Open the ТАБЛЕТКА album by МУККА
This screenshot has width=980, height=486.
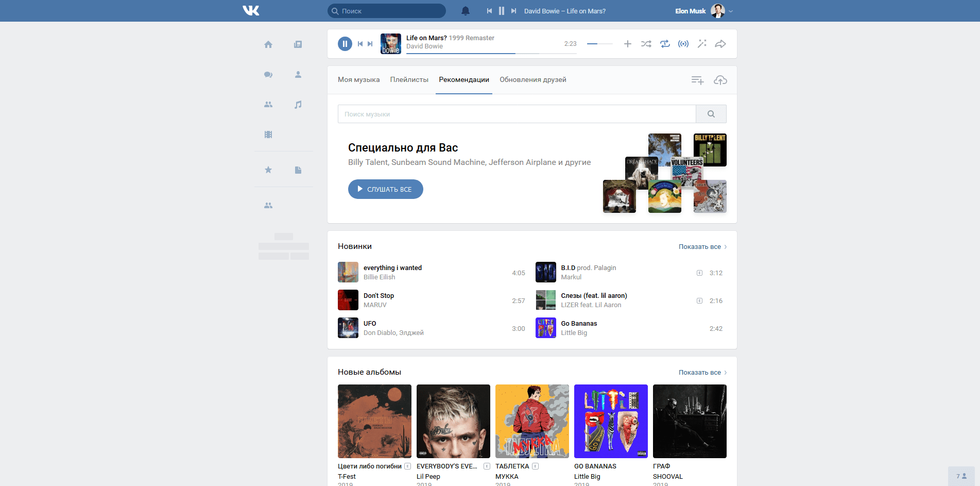532,421
